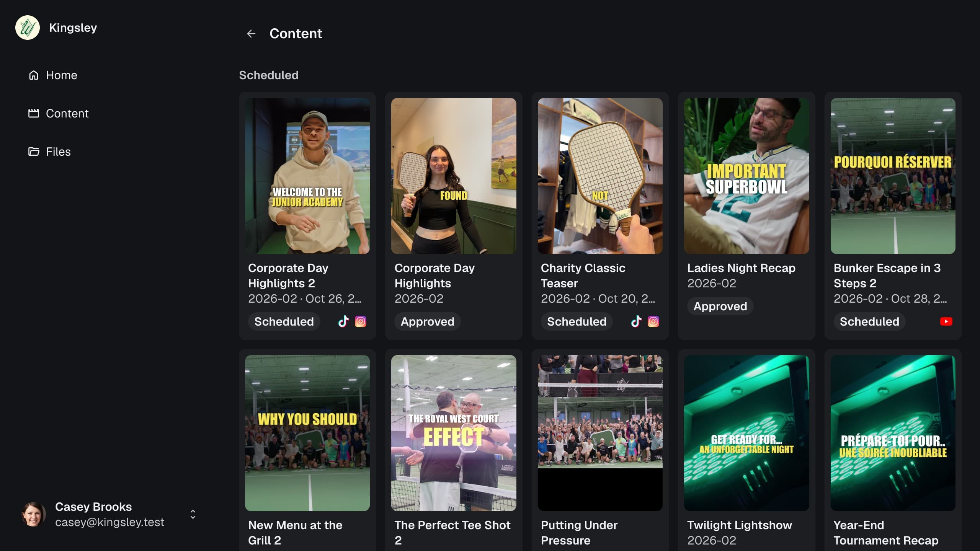Click the Files folder icon in sidebar

click(34, 152)
